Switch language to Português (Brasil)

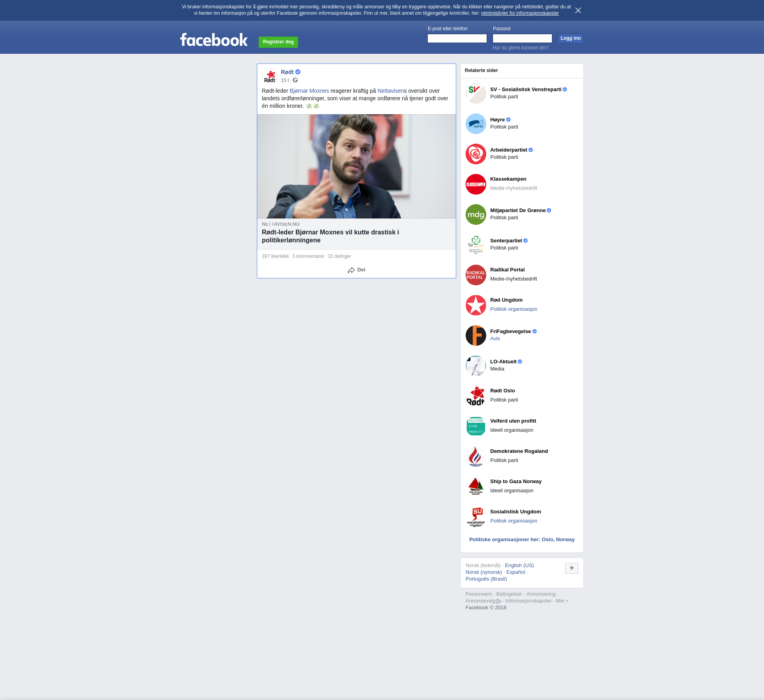click(486, 579)
